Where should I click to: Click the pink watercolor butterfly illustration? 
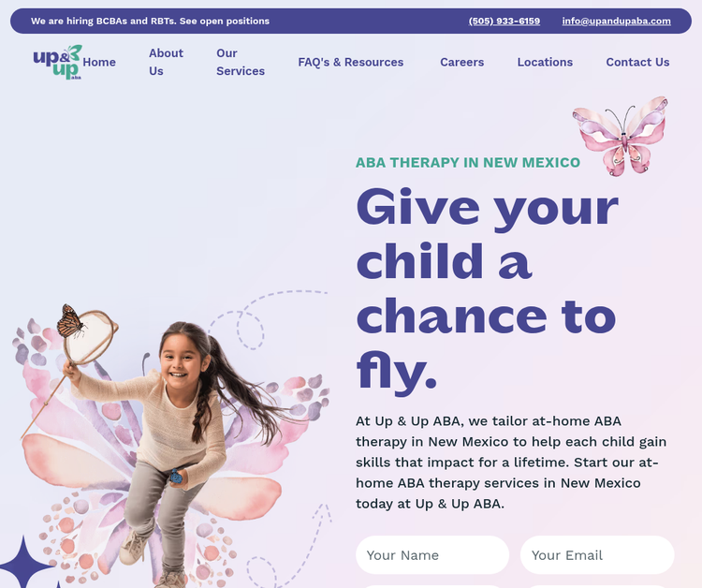[620, 136]
